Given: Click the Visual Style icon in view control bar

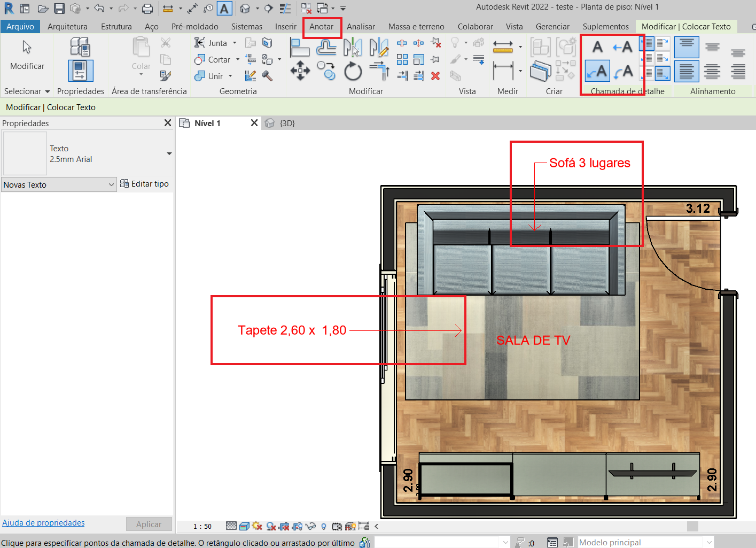Looking at the screenshot, I should click(x=244, y=526).
